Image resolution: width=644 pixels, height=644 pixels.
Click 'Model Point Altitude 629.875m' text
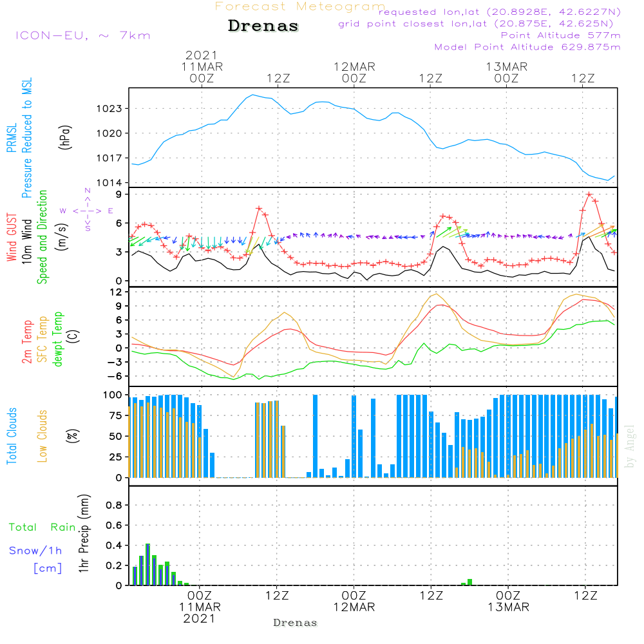point(527,47)
